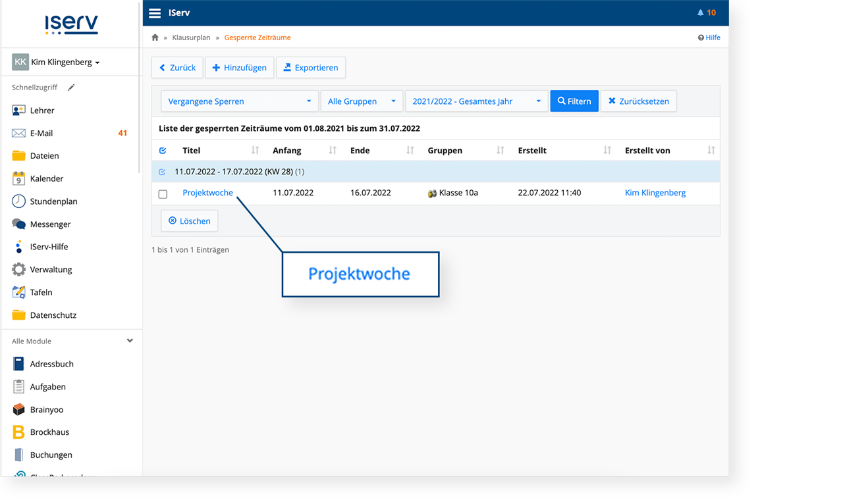
Task: Open the hamburger menu icon
Action: [x=155, y=13]
